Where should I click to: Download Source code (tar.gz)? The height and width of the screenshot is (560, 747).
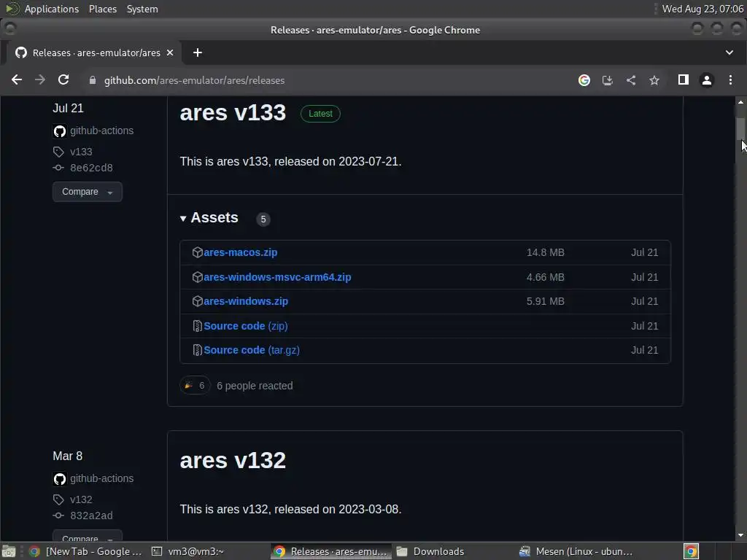tap(252, 350)
